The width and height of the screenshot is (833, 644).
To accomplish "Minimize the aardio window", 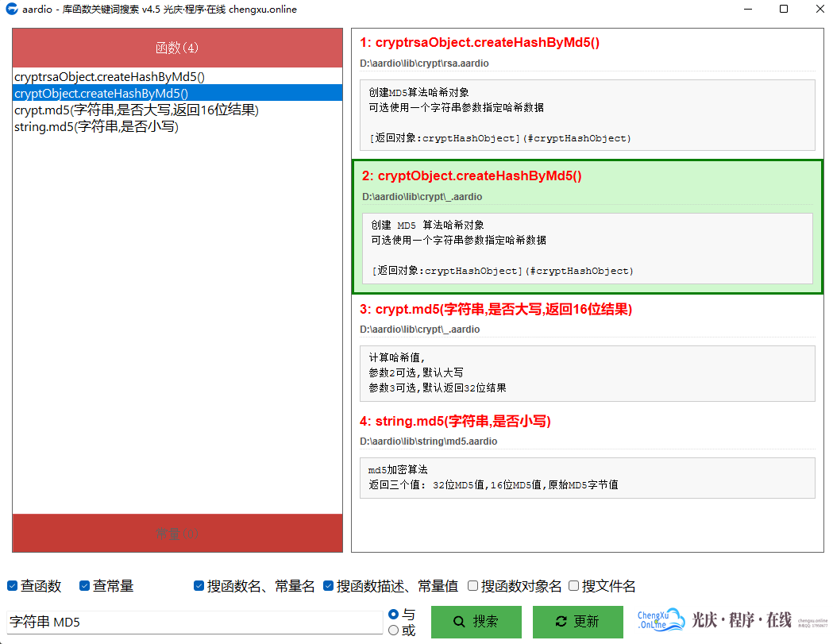I will click(x=748, y=9).
